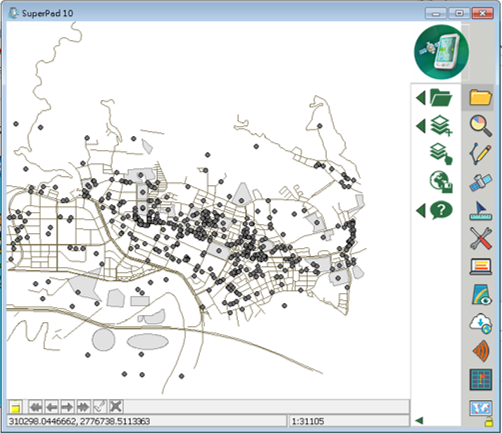The image size is (502, 433).
Task: Open the grid map tile icon
Action: [480, 379]
